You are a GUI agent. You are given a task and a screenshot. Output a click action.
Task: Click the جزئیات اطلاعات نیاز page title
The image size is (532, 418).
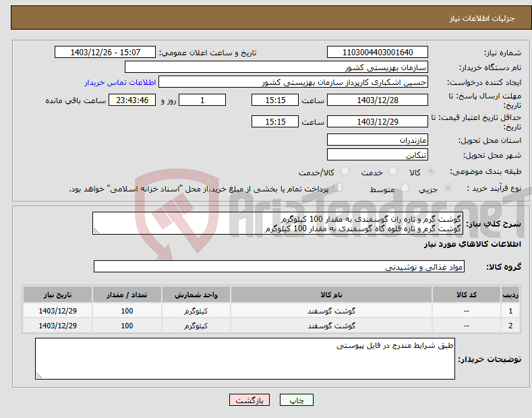click(x=482, y=18)
